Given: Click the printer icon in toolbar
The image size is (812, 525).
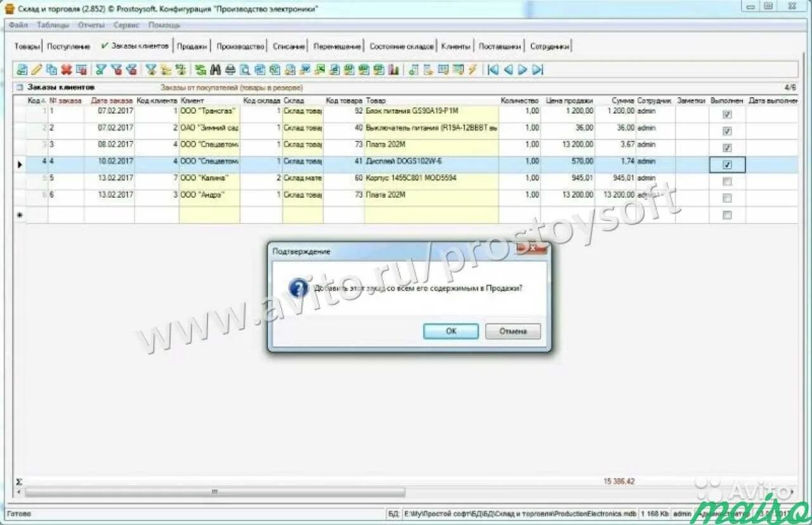Looking at the screenshot, I should (x=230, y=70).
